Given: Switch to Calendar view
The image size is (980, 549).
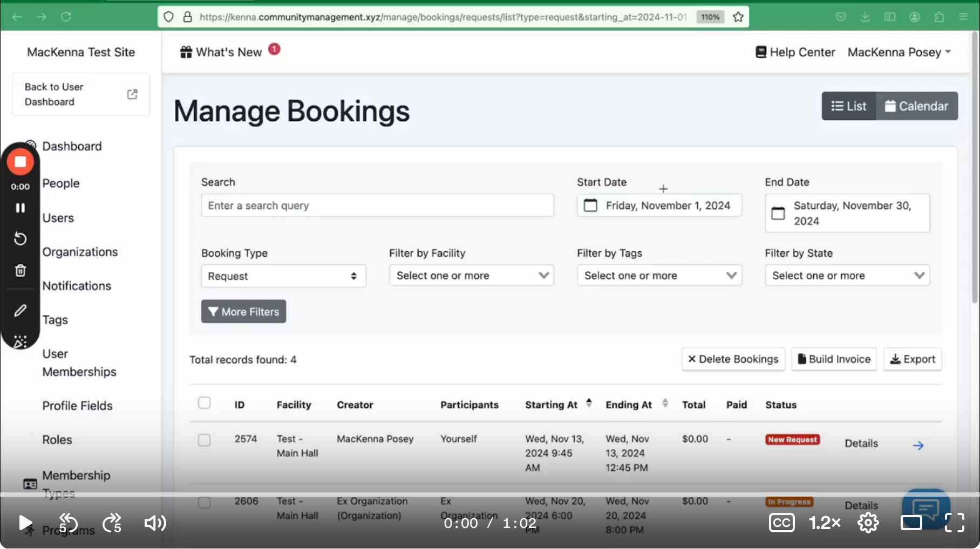Looking at the screenshot, I should 917,106.
